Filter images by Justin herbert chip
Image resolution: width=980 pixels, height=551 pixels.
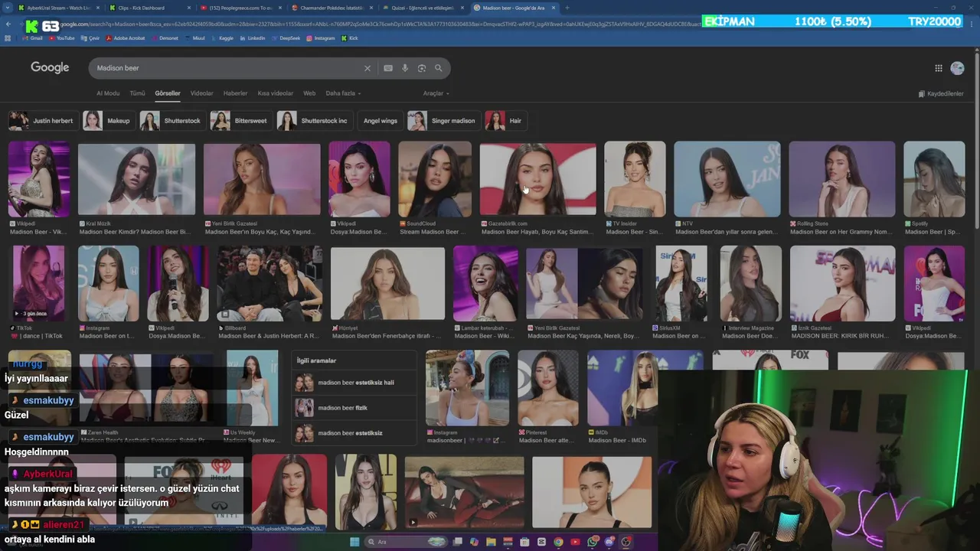42,121
